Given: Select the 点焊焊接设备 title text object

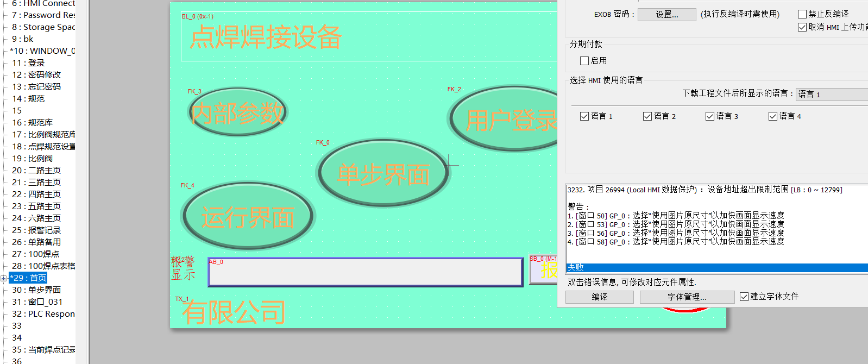Looking at the screenshot, I should (x=266, y=37).
